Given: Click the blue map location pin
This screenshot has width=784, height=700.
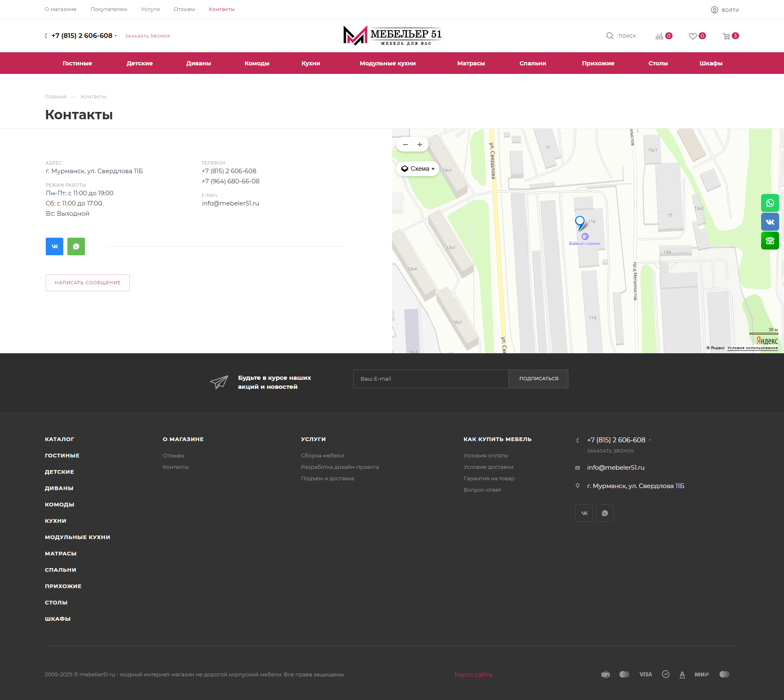Looking at the screenshot, I should 580,223.
